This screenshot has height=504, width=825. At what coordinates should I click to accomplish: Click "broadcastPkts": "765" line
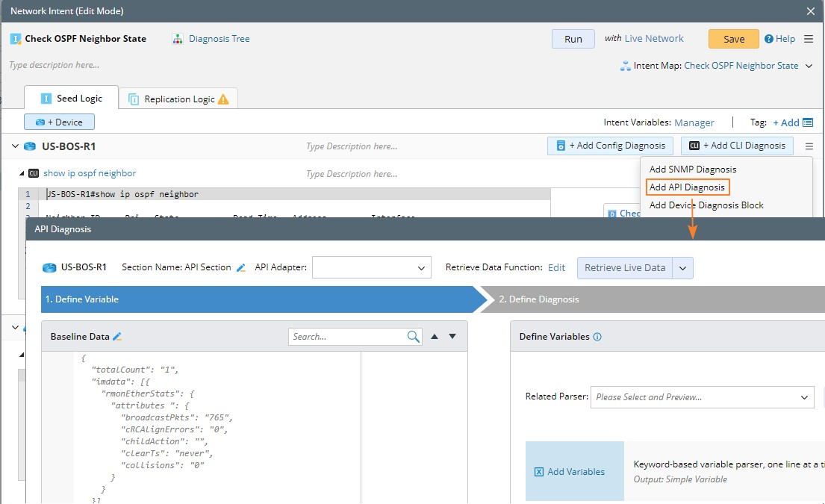pos(177,417)
